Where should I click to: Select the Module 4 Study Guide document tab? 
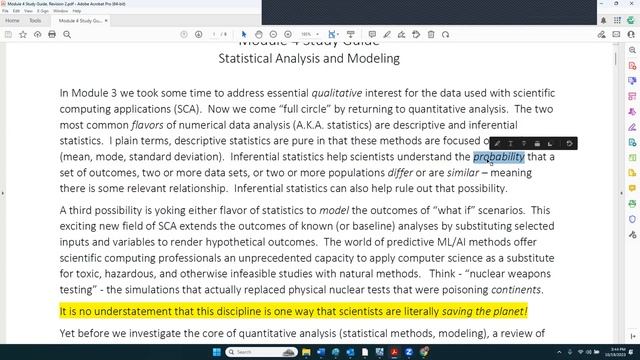pos(80,20)
